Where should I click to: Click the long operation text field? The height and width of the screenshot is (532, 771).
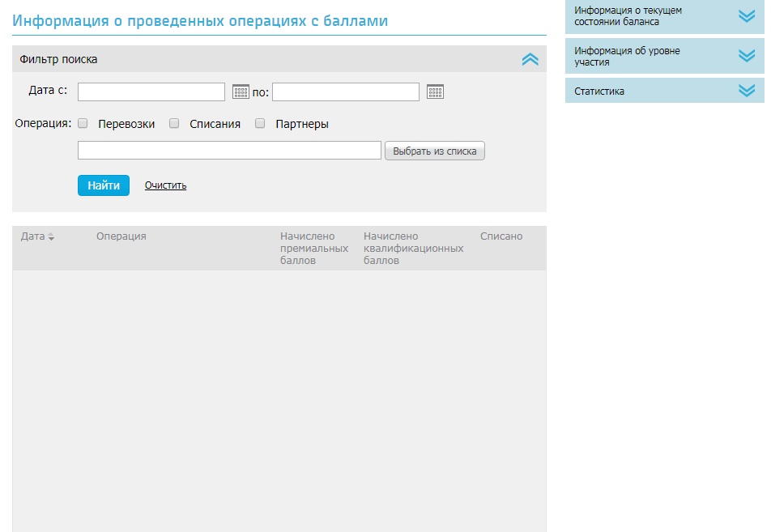pyautogui.click(x=228, y=151)
